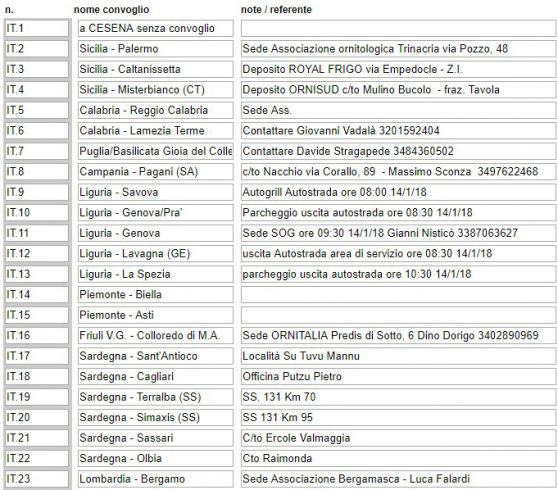Select the 'Campania - Pagani (SA)' name field
This screenshot has width=558, height=490.
(156, 172)
